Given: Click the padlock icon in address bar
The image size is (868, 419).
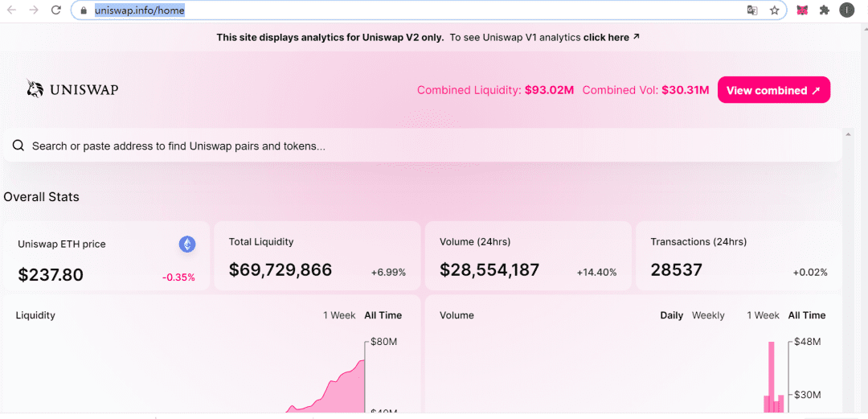Looking at the screenshot, I should point(84,10).
